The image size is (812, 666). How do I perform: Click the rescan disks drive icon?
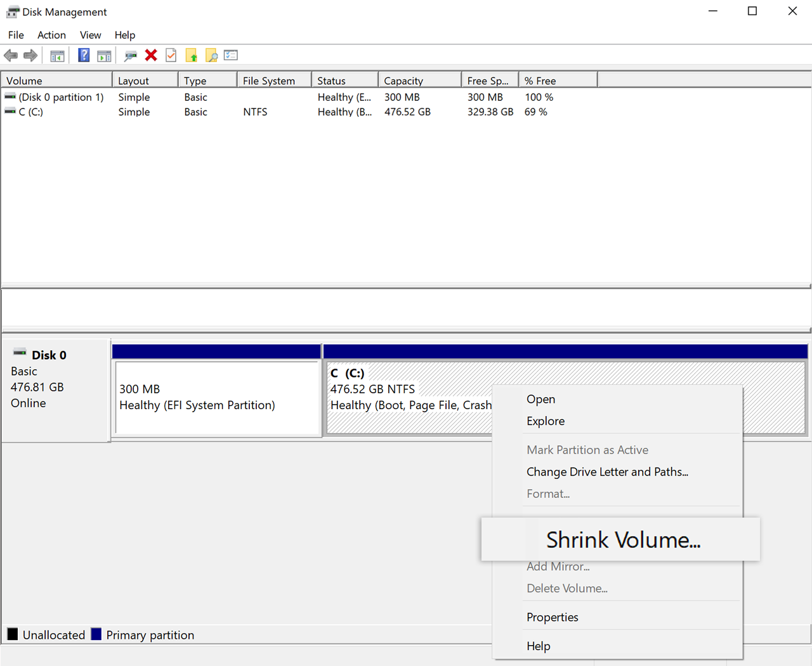131,56
